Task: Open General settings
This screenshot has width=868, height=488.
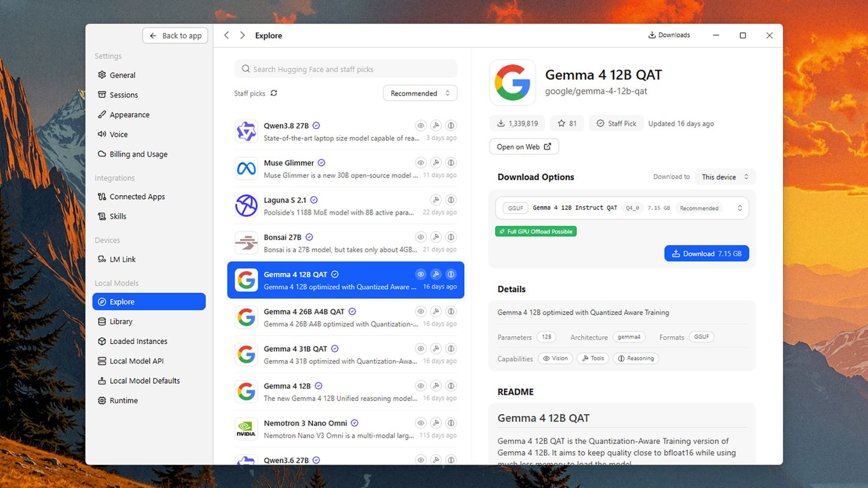Action: [x=149, y=75]
